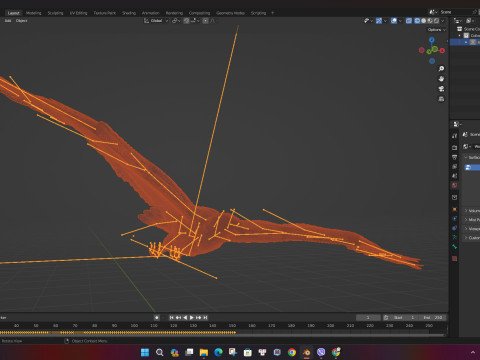Switch to the Shading workspace tab
The height and width of the screenshot is (360, 480).
129,13
